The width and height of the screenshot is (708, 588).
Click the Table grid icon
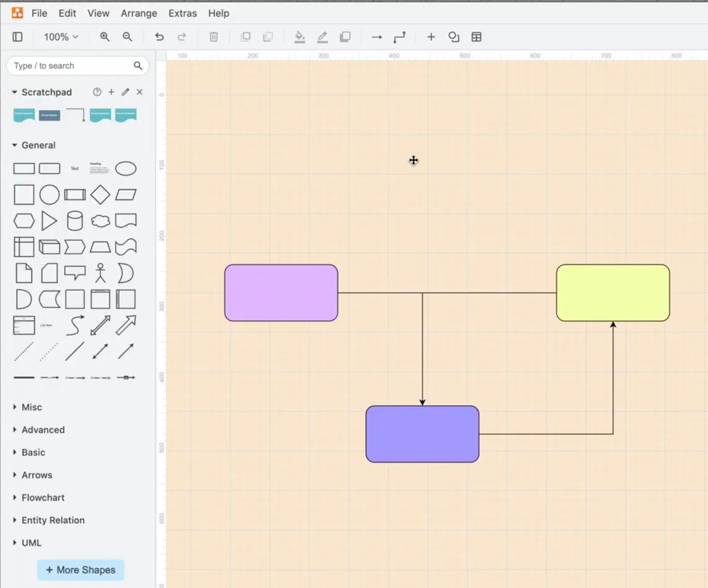point(476,37)
